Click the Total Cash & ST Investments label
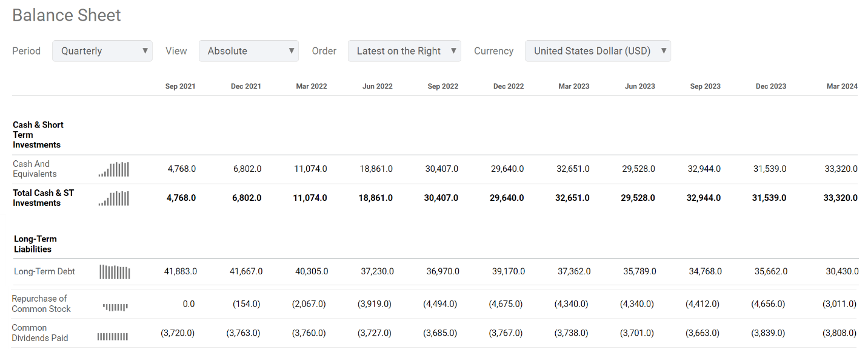 [x=43, y=198]
